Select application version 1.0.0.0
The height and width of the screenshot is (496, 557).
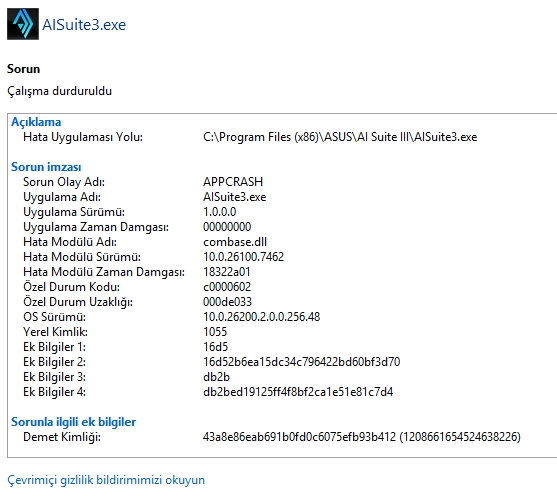[220, 212]
